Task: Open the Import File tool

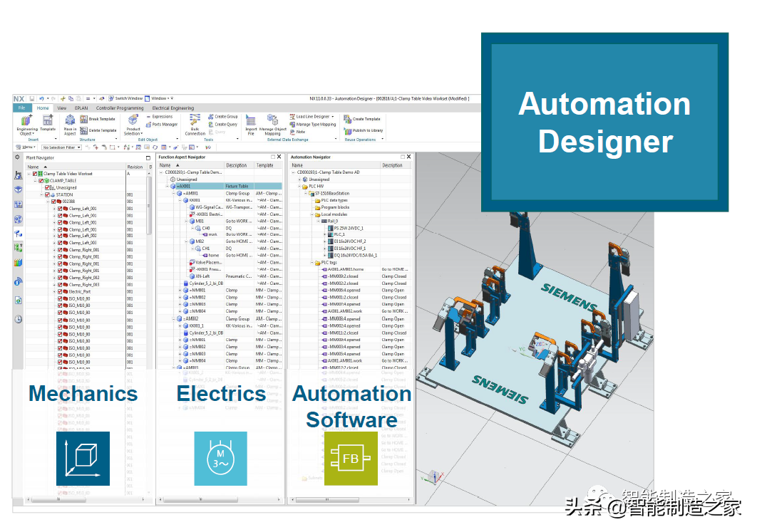Action: [251, 121]
